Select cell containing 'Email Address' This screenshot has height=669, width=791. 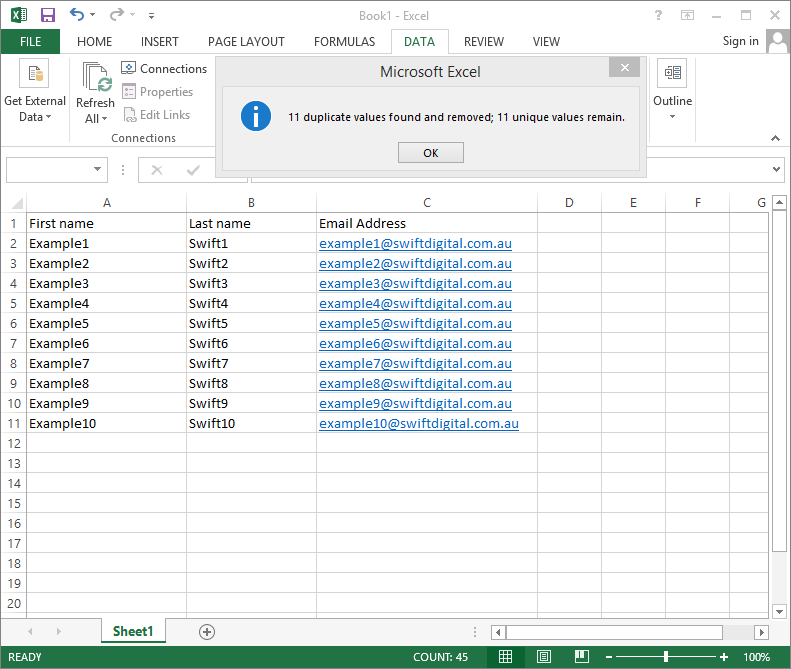point(427,223)
